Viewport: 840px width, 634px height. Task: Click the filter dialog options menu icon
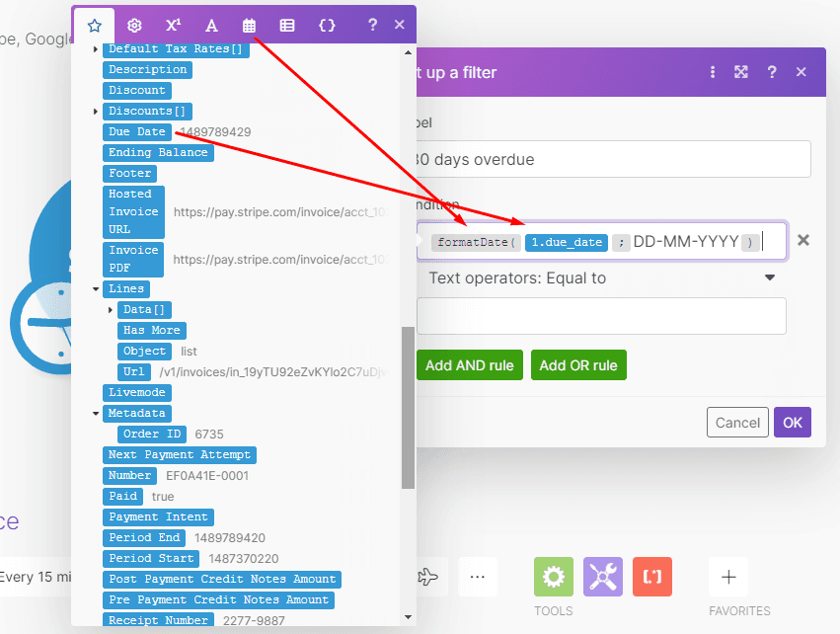pyautogui.click(x=713, y=72)
